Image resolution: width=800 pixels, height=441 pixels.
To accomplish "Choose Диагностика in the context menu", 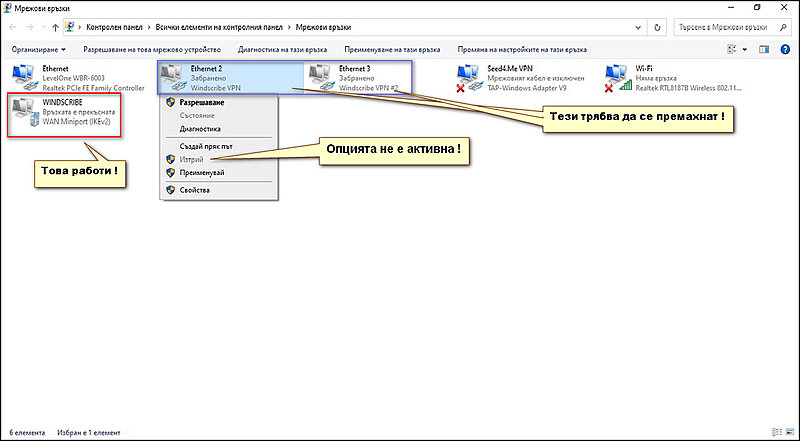I will (x=199, y=129).
